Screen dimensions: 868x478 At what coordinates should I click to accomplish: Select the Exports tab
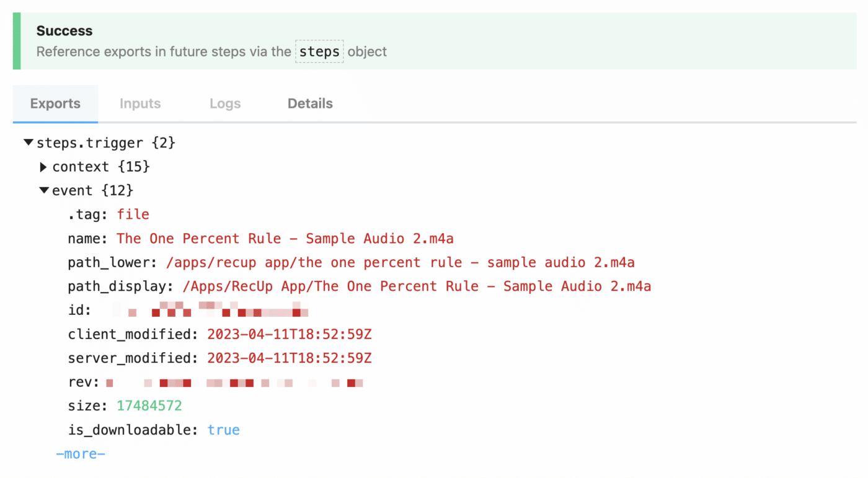[x=55, y=104]
